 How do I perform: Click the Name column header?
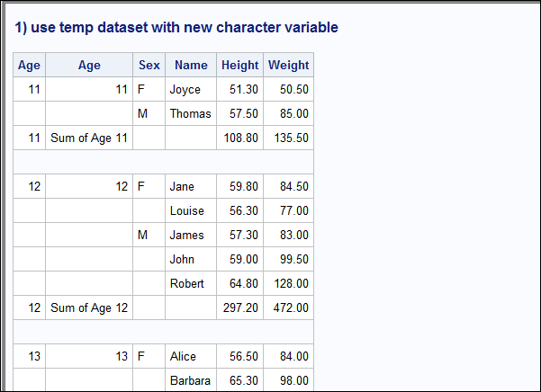[191, 65]
